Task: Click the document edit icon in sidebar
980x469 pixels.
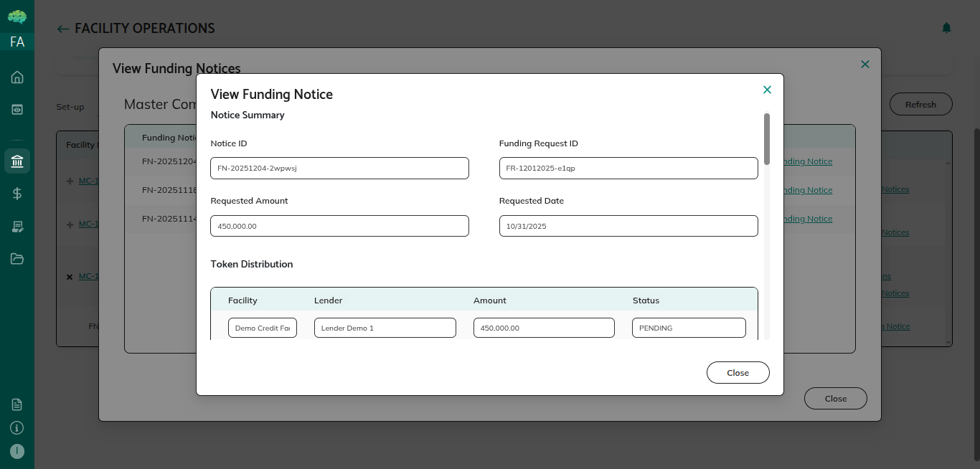Action: (17, 227)
